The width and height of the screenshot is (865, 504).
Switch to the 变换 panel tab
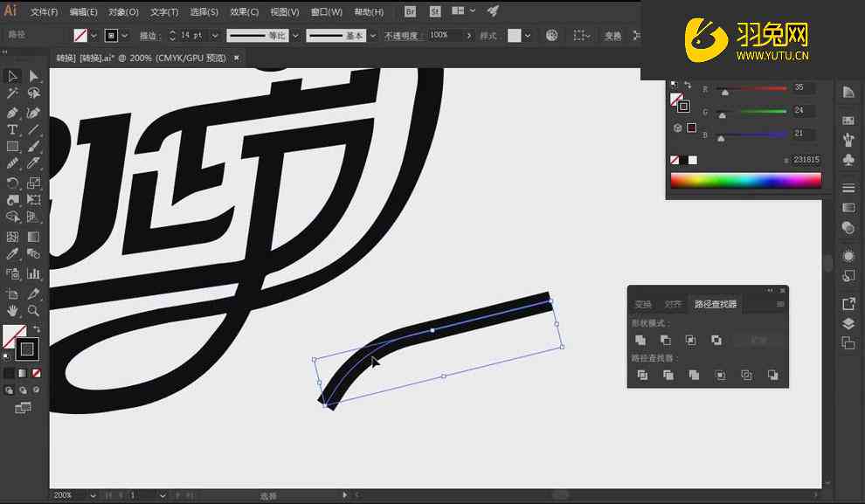(643, 304)
